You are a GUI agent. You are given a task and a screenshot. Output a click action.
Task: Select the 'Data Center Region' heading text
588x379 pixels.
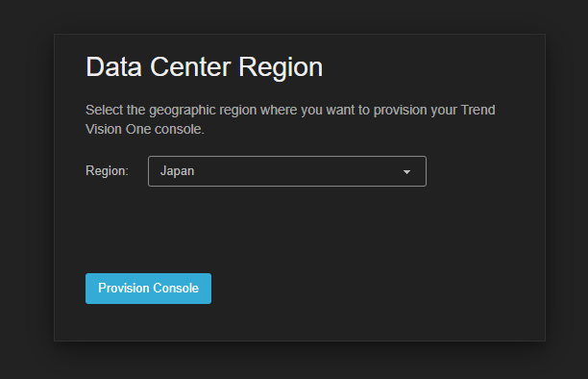[x=204, y=67]
